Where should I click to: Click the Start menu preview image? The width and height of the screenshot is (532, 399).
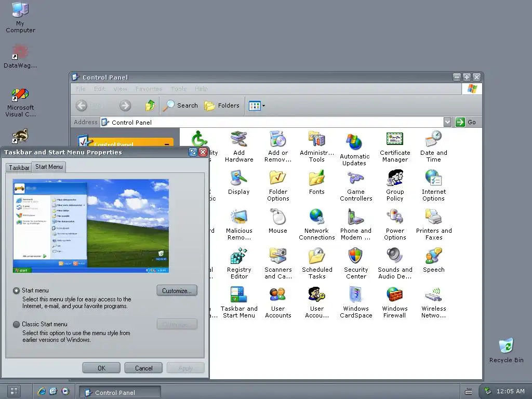(91, 226)
